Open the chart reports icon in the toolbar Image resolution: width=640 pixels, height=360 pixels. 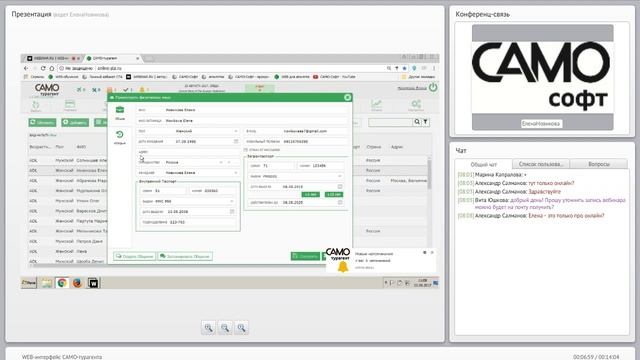(x=376, y=105)
